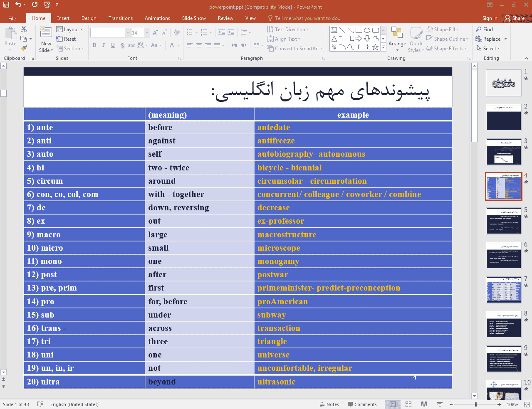This screenshot has width=532, height=409.
Task: Click the Cut scissors icon
Action: click(x=24, y=29)
